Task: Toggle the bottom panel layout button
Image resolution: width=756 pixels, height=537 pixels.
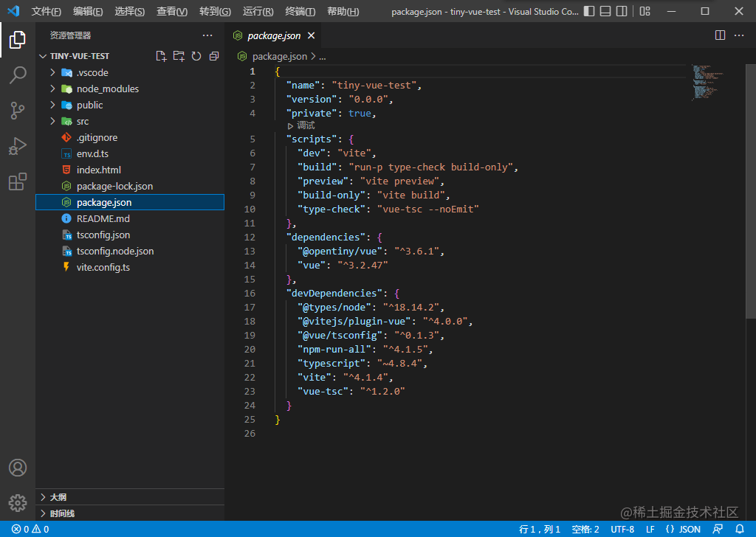Action: (x=605, y=11)
